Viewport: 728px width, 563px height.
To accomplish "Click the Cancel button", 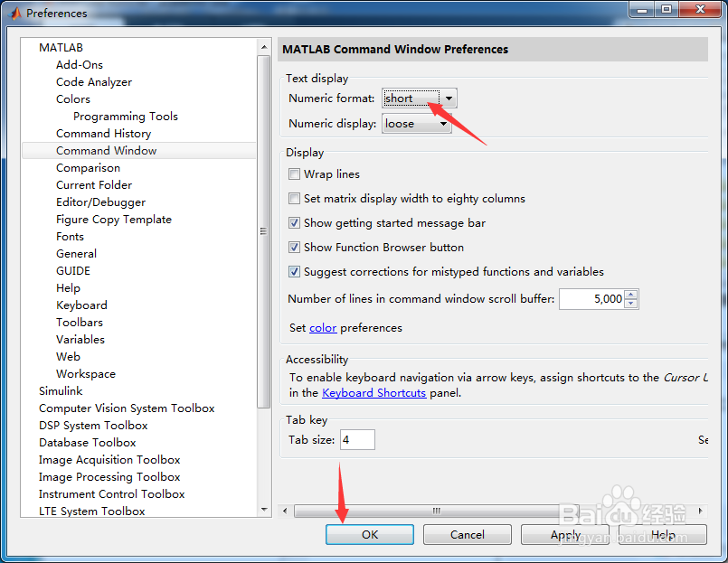I will 467,535.
